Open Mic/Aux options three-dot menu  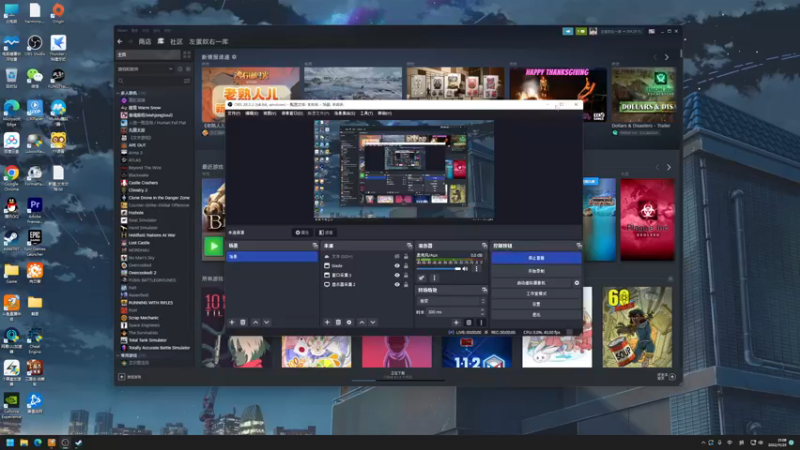[477, 269]
